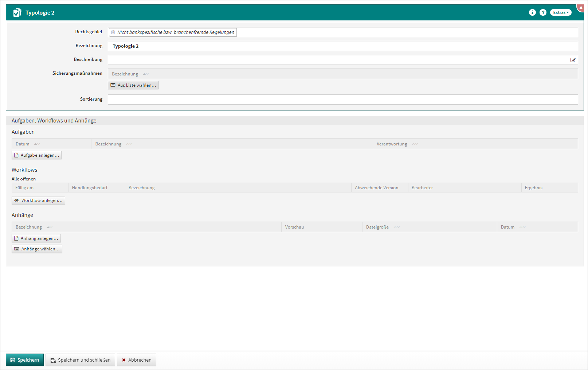Create a task with Aufgabe anlegen
The width and height of the screenshot is (588, 370).
[x=36, y=155]
